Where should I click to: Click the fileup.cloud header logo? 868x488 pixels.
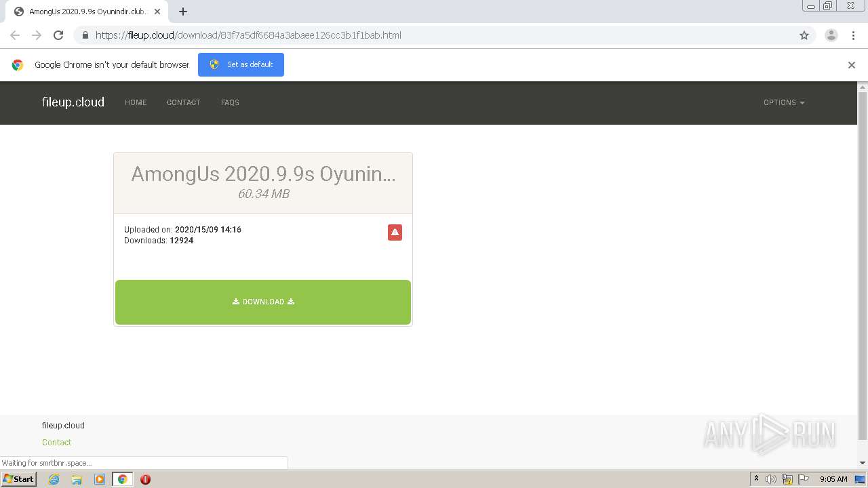(73, 102)
